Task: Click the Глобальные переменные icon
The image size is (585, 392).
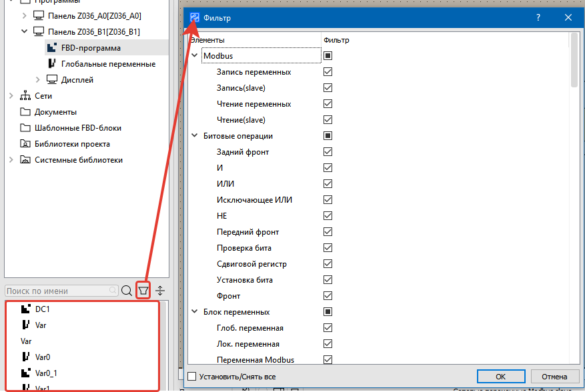Action: [51, 64]
